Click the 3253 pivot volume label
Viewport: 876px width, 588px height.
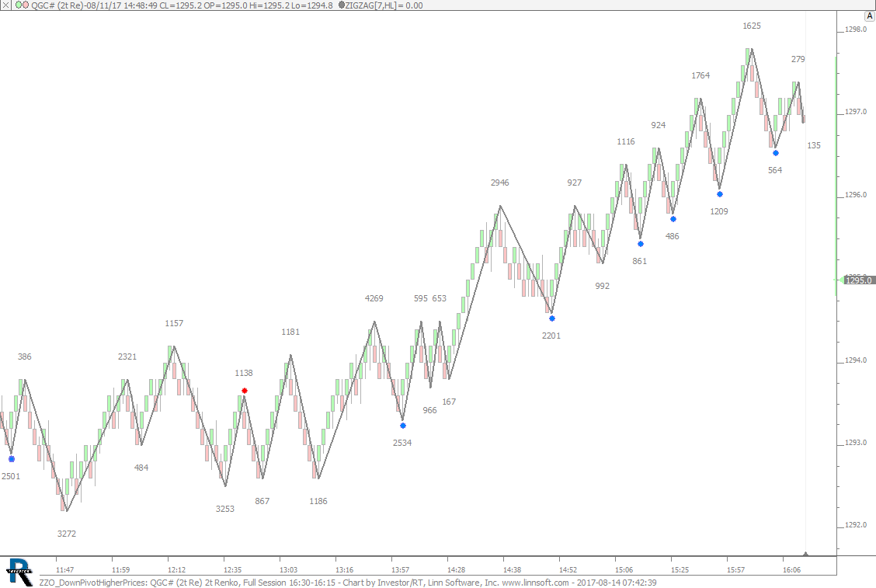(225, 509)
